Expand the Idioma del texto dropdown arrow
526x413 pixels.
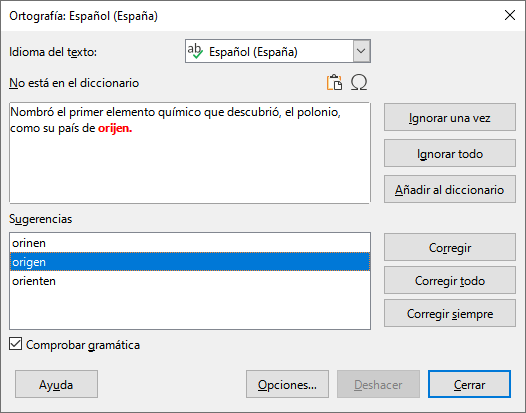coord(361,51)
